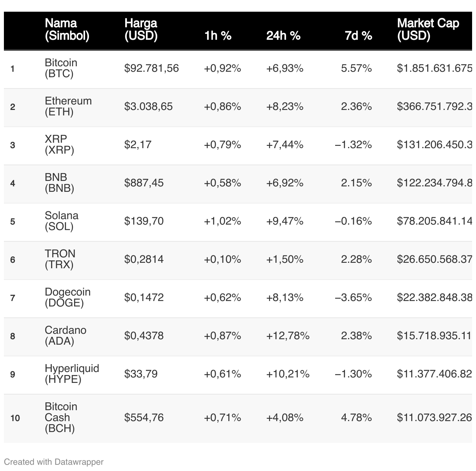Open the Created with Datawrapper link
The width and height of the screenshot is (476, 471).
[54, 462]
